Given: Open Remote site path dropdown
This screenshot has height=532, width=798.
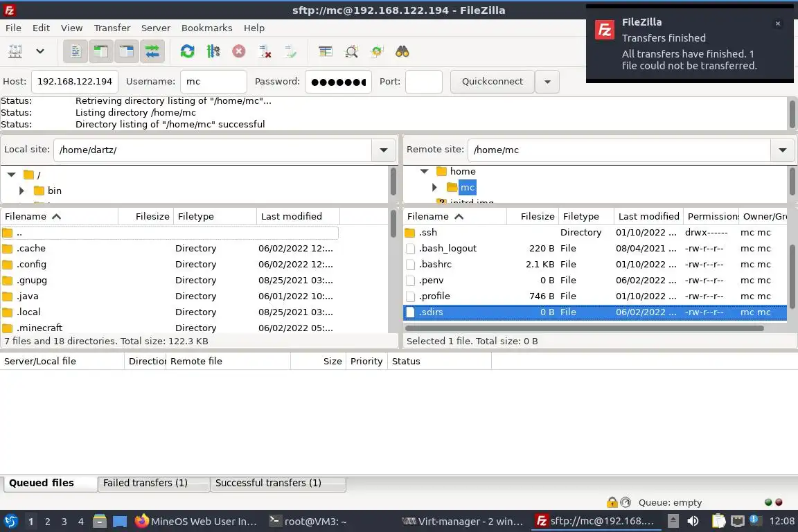Looking at the screenshot, I should point(783,150).
